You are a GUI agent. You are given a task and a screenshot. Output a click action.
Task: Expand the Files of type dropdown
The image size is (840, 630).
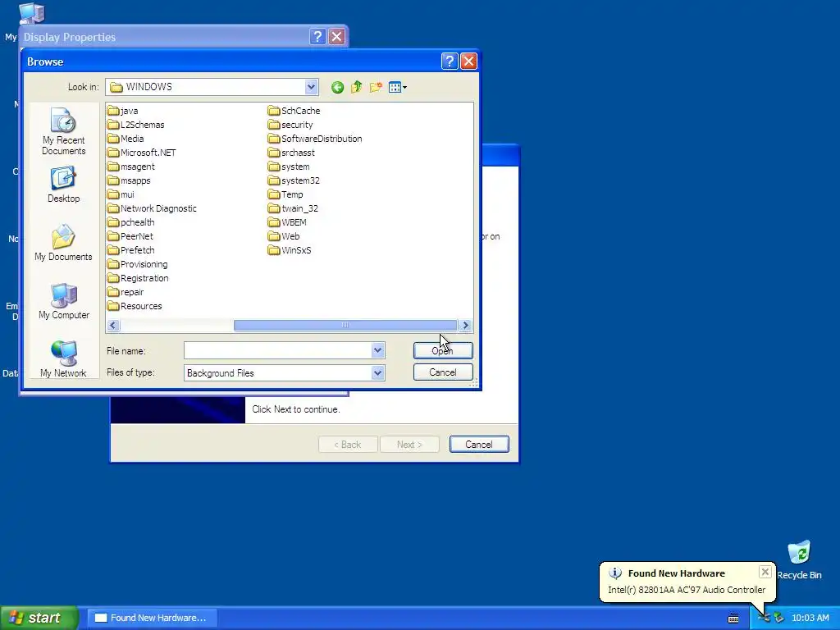pos(377,373)
